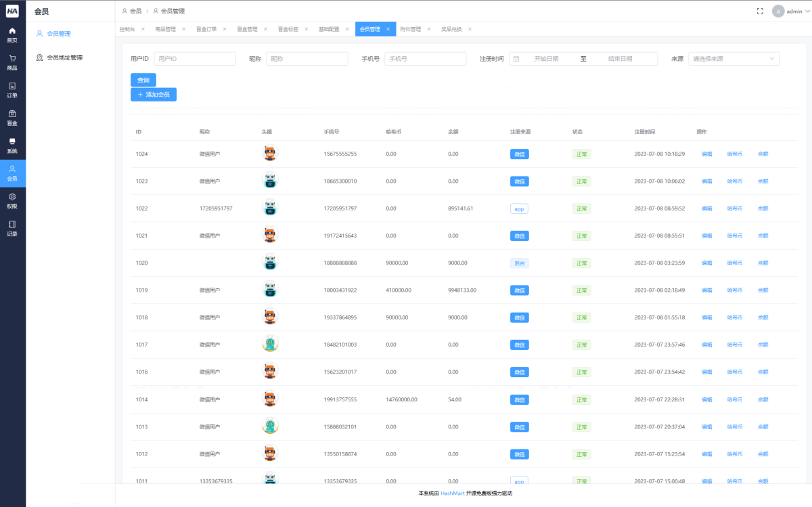Close the 会员管理 tab
812x507 pixels.
(x=388, y=29)
